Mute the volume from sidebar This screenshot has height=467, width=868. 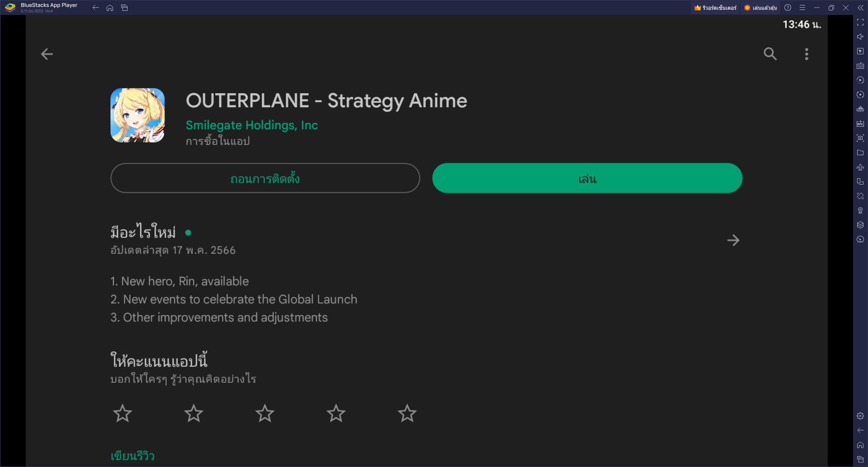coord(860,37)
